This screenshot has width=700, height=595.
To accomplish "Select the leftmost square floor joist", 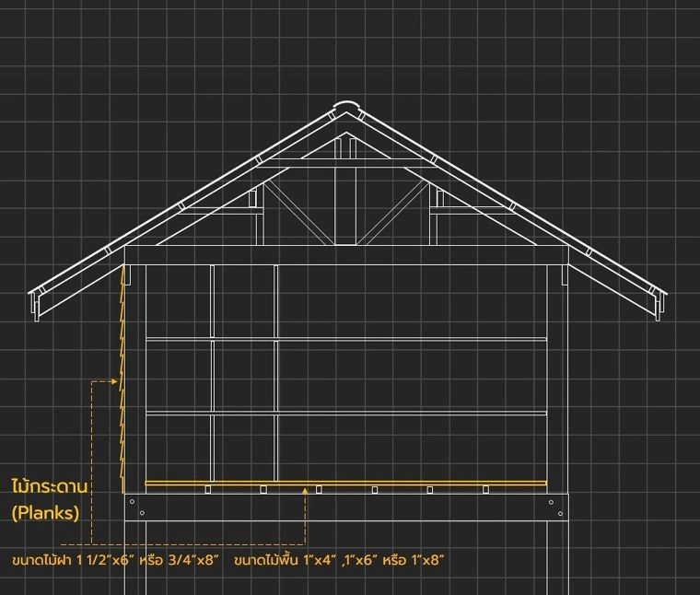I will [x=208, y=489].
